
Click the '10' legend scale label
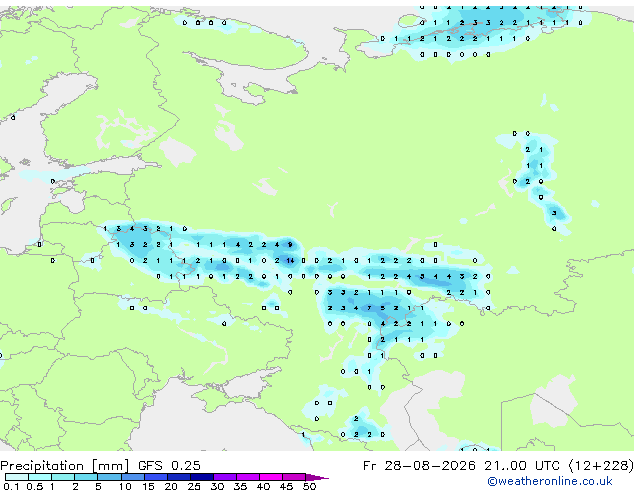pos(125,486)
